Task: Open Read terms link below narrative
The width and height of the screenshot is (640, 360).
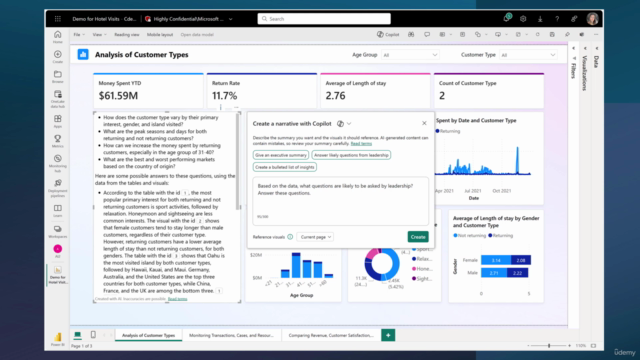Action: (178, 299)
